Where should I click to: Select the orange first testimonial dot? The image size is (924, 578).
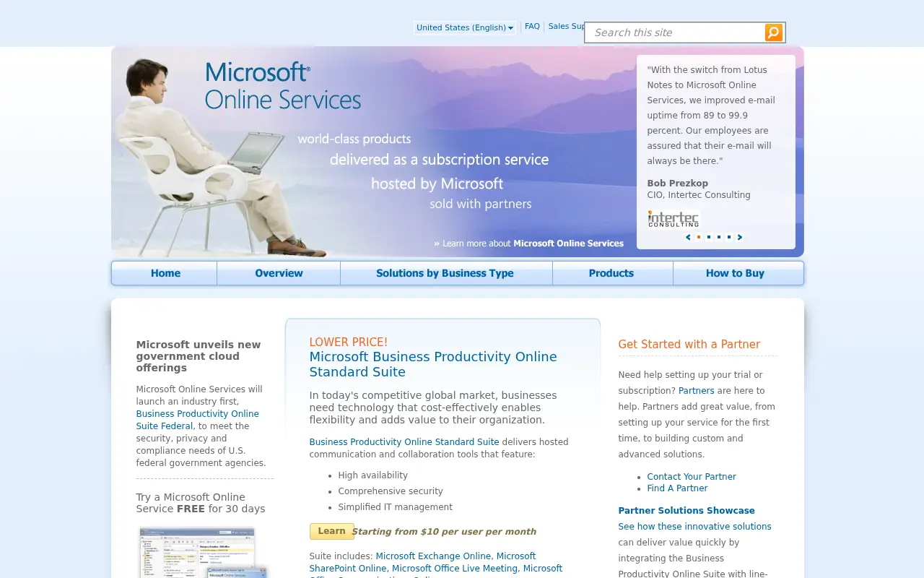[x=699, y=237]
